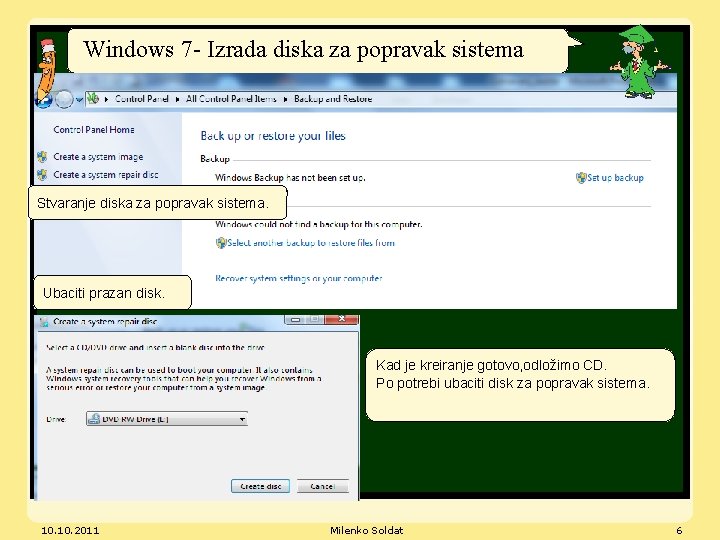The width and height of the screenshot is (720, 540).
Task: Click the slide date 10.10.2011
Action: click(x=70, y=530)
